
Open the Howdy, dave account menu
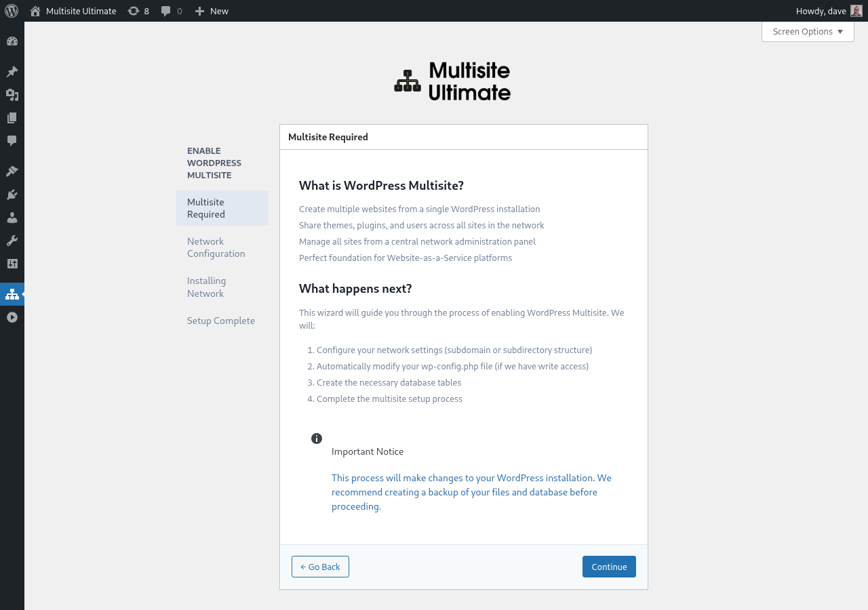click(x=829, y=11)
